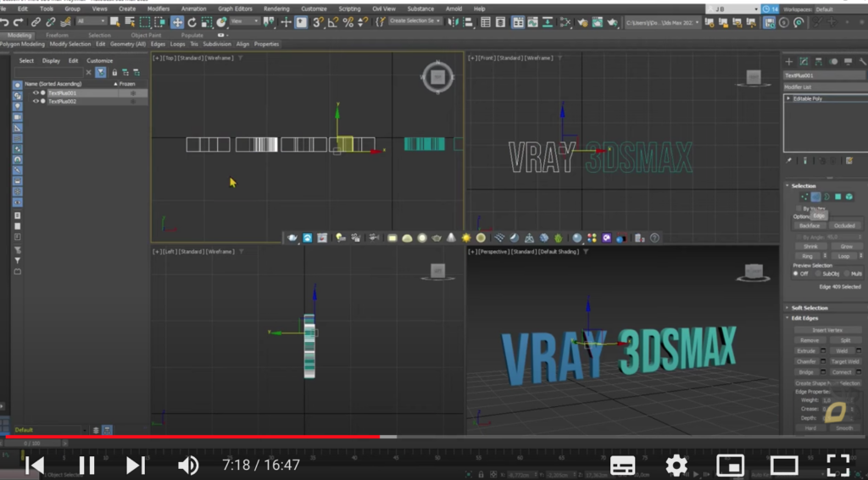This screenshot has height=480, width=868.
Task: Toggle the Percent Snap icon
Action: 348,22
